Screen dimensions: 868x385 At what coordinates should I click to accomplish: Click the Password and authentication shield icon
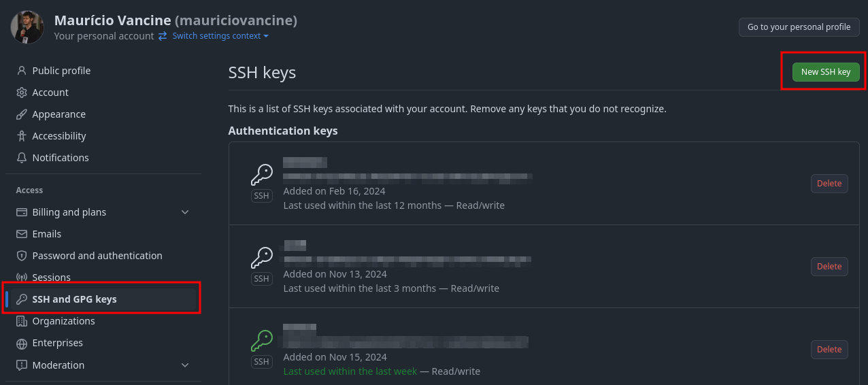22,256
